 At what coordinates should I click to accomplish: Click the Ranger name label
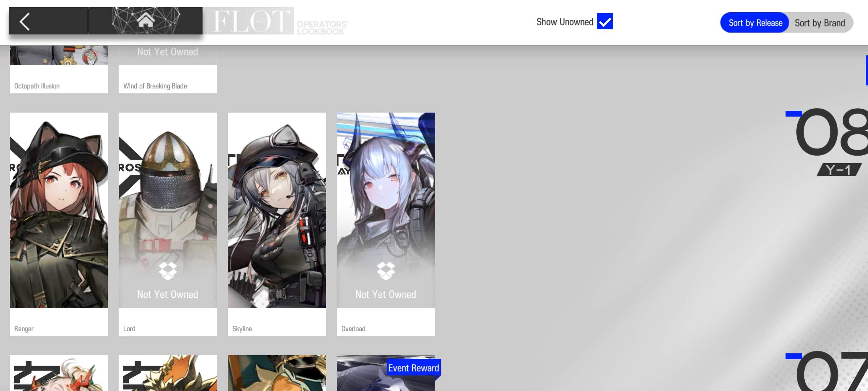click(x=24, y=329)
